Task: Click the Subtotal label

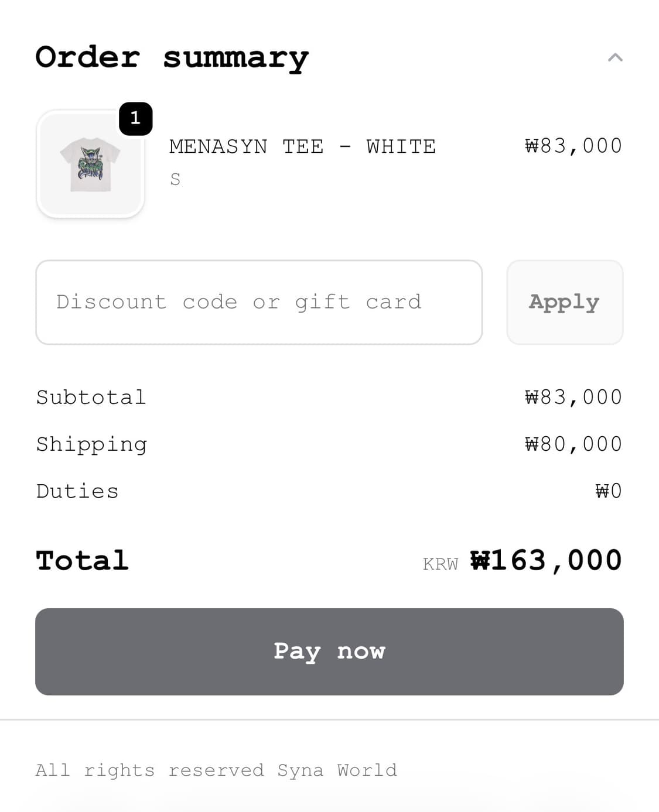Action: coord(91,398)
